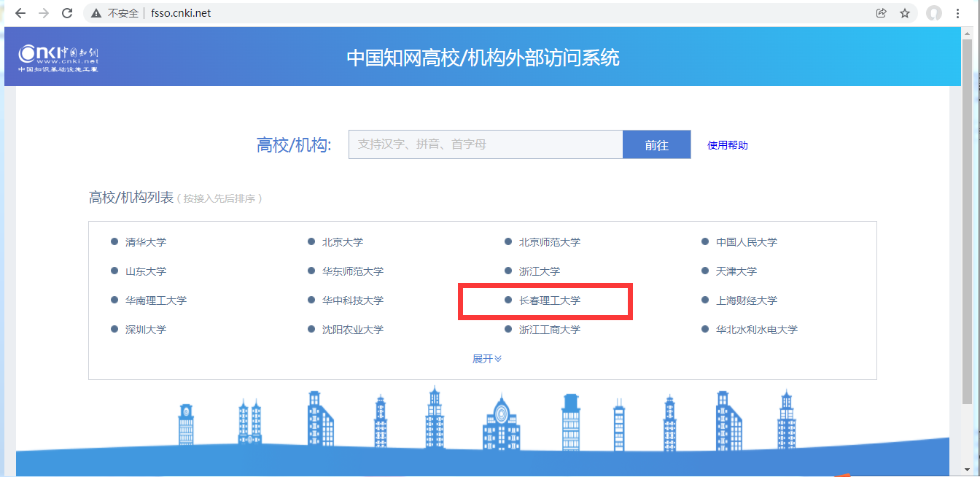
Task: Go back with the browser back arrow
Action: point(20,13)
